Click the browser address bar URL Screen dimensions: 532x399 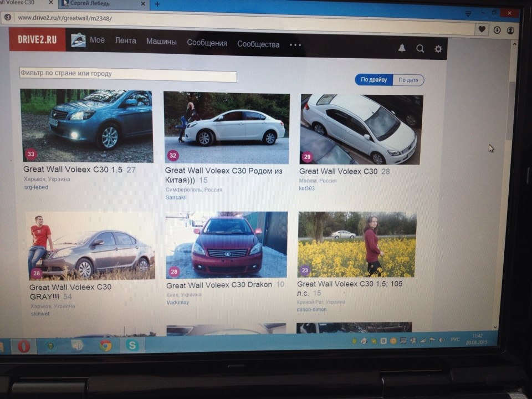64,18
